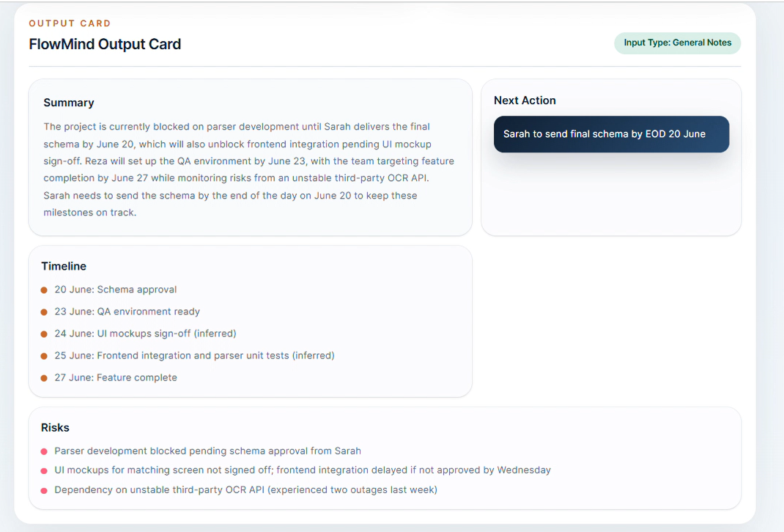Click the bullet beside 25 June Frontend integration
Screen dimensions: 784x532
pos(44,356)
